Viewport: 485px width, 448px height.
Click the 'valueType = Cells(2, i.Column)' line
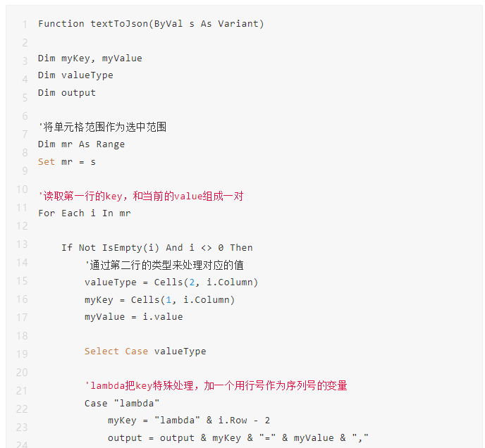click(x=171, y=282)
